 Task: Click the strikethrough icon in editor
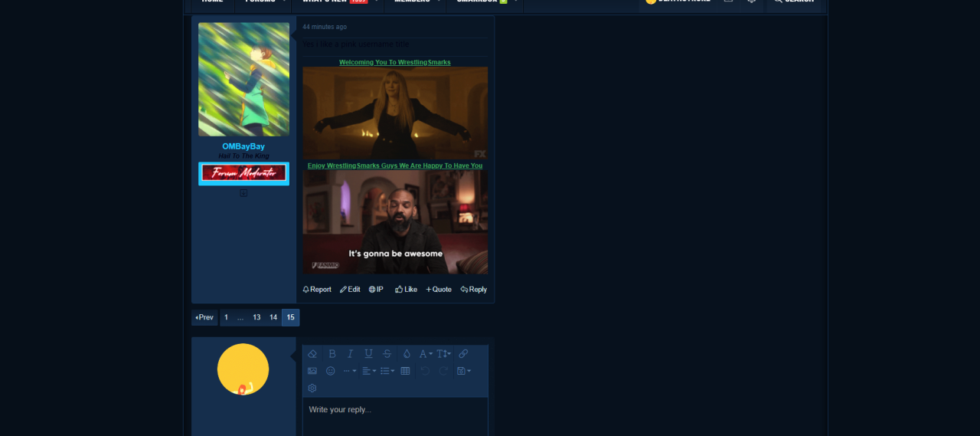[x=387, y=354]
